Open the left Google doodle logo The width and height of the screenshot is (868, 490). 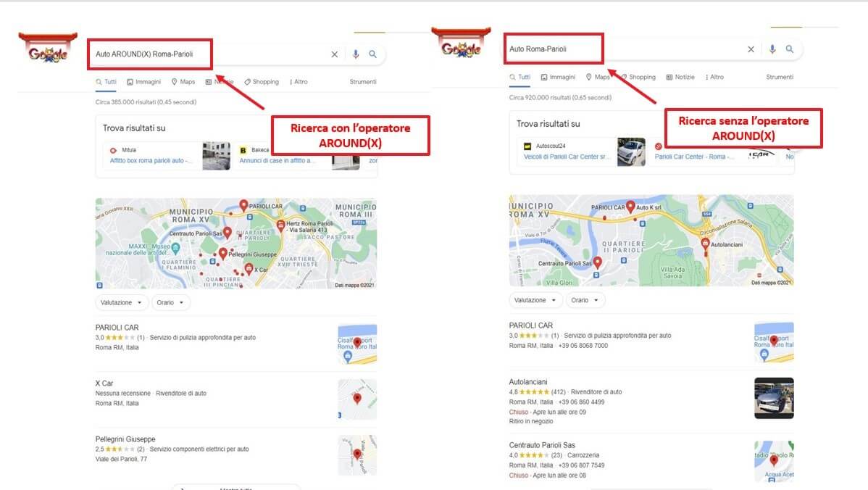(48, 49)
